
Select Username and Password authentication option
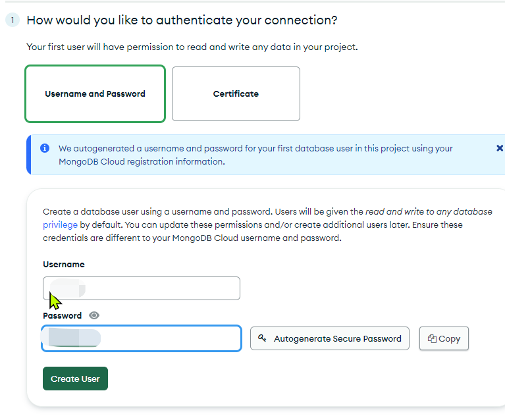click(95, 93)
